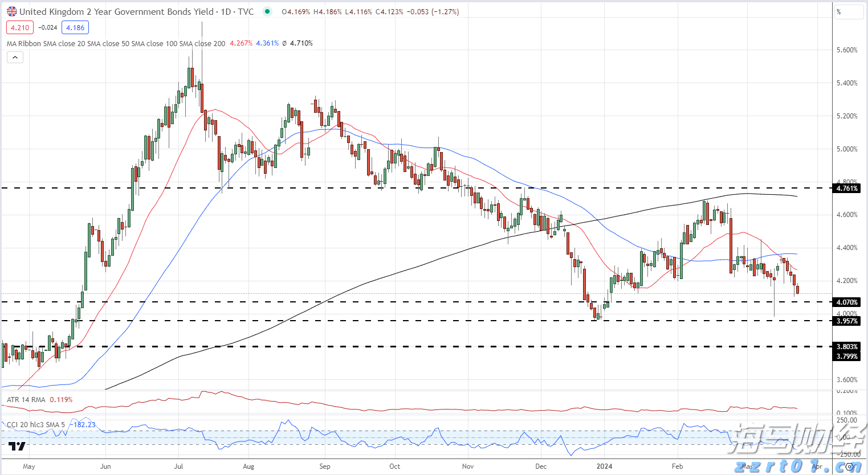Screen dimensions: 868x475
Task: Click the L4.116% low value
Action: coord(357,11)
